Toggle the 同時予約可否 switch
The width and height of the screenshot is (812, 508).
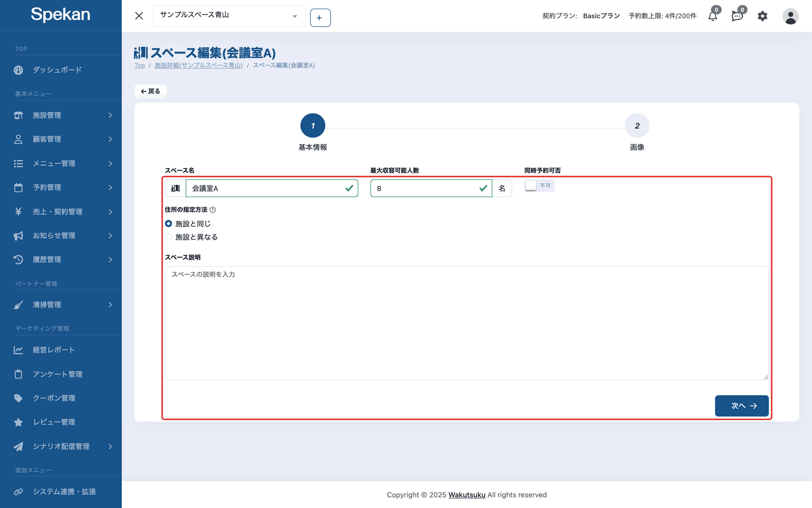(x=539, y=186)
